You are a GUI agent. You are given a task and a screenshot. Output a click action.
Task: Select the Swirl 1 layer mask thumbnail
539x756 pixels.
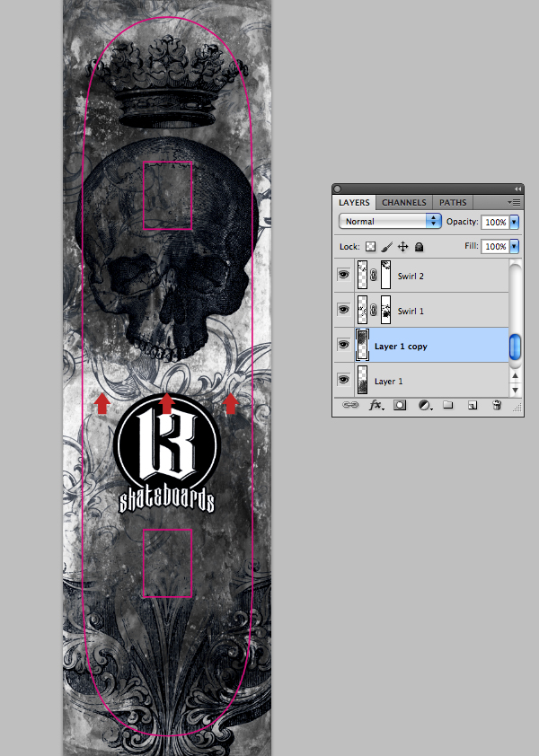click(x=385, y=310)
